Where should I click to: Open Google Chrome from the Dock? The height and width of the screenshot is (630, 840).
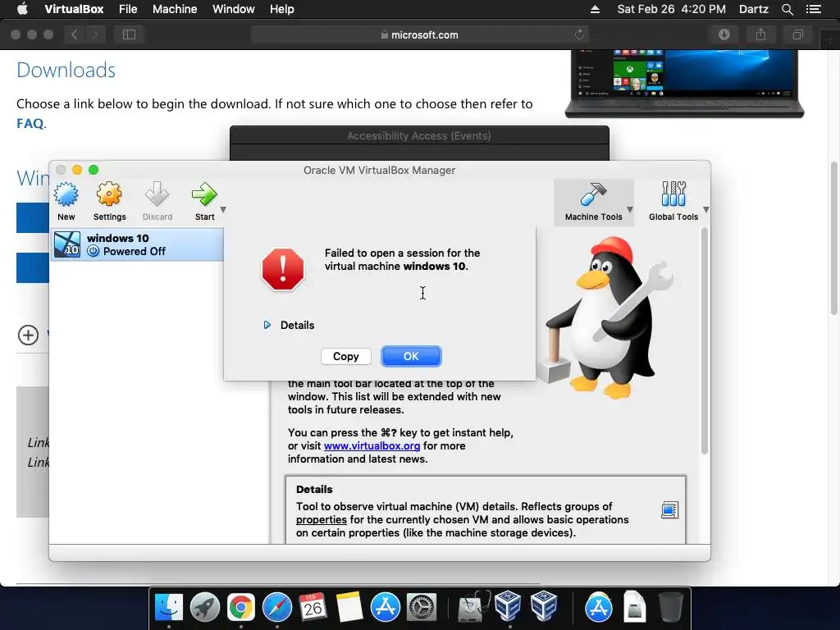point(241,608)
